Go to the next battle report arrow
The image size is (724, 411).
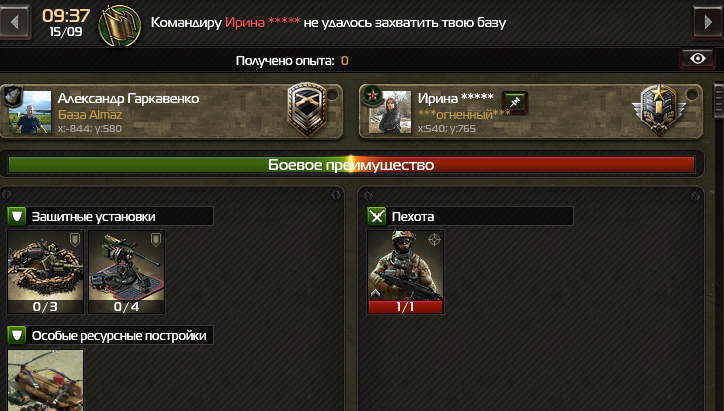[x=707, y=22]
